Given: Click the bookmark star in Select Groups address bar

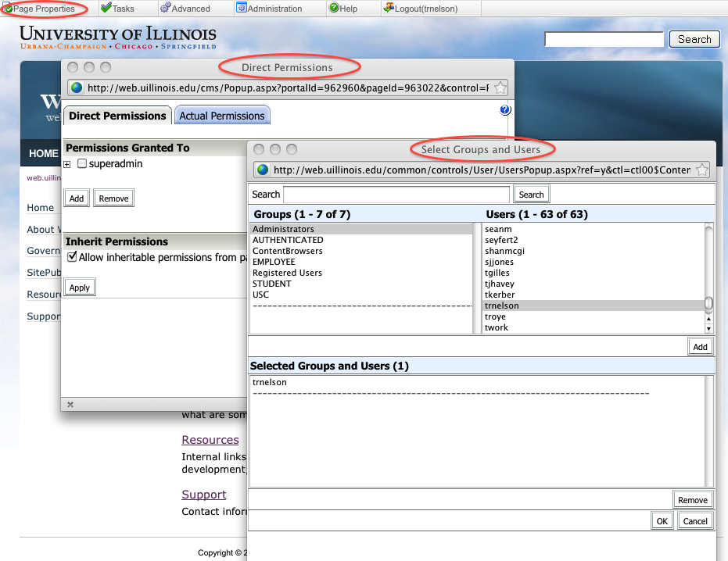Looking at the screenshot, I should [x=702, y=170].
